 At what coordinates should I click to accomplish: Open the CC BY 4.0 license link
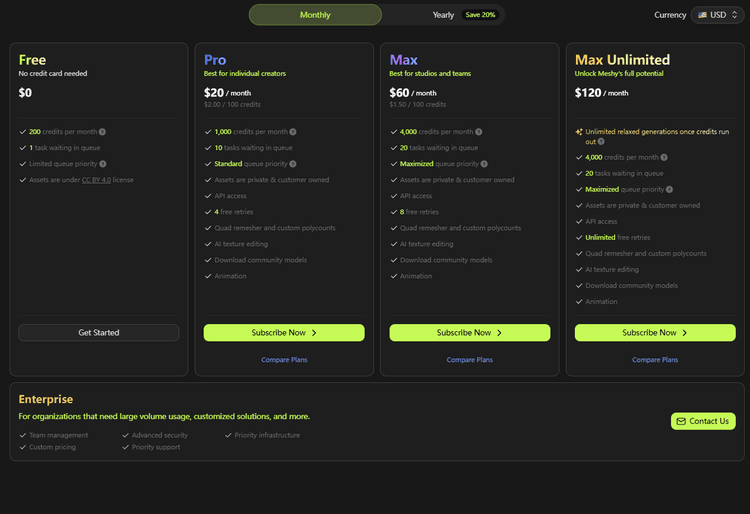(x=96, y=180)
